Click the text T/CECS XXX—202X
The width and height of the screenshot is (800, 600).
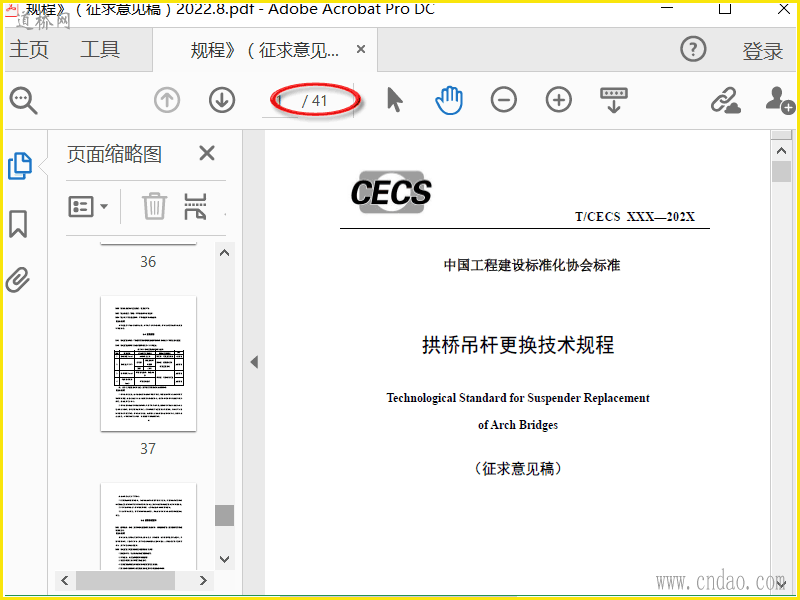pos(635,217)
